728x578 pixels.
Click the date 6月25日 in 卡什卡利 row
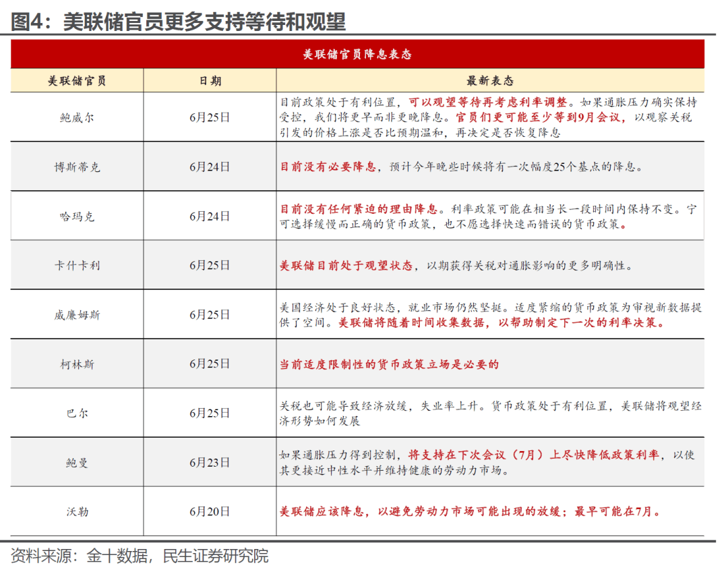click(210, 265)
